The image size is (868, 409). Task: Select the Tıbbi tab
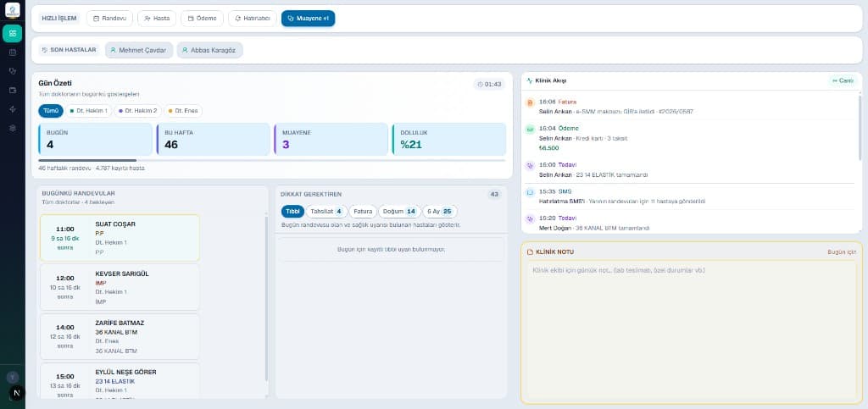click(292, 211)
